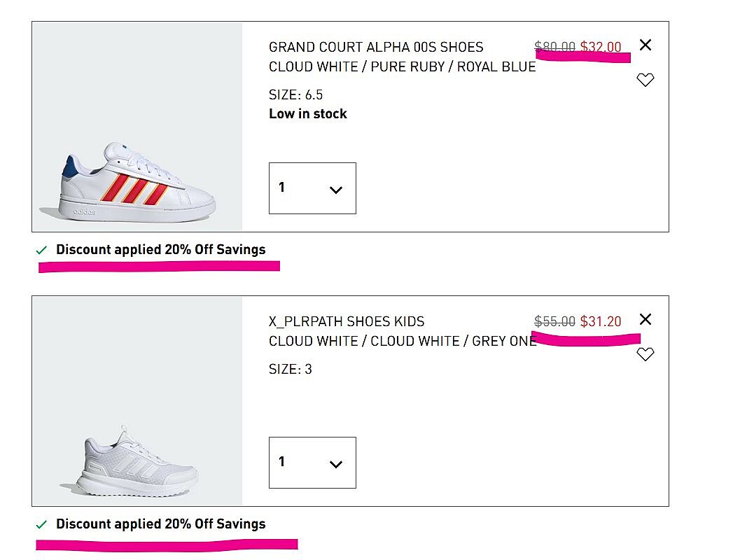Screen dimensions: 733x560
Task: Open the Grand Court Alpha 00s Shoes title
Action: pyautogui.click(x=376, y=48)
